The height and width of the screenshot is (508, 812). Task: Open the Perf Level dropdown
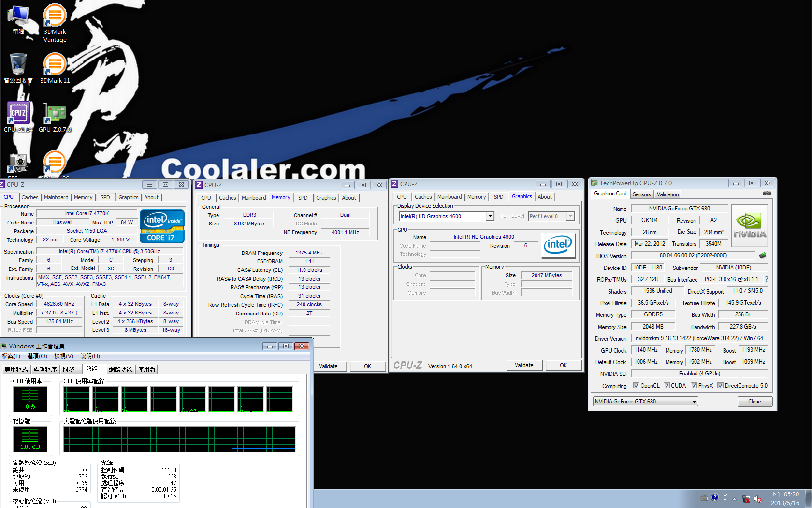551,216
